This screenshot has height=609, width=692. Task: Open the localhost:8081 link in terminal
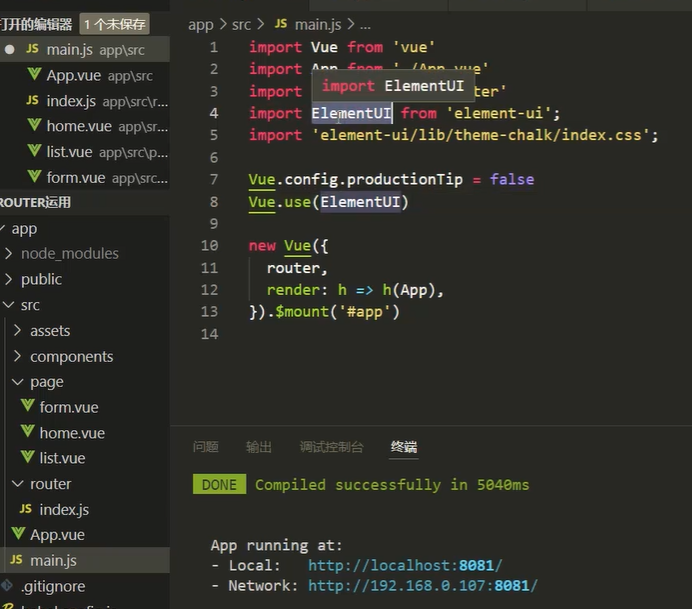point(405,565)
